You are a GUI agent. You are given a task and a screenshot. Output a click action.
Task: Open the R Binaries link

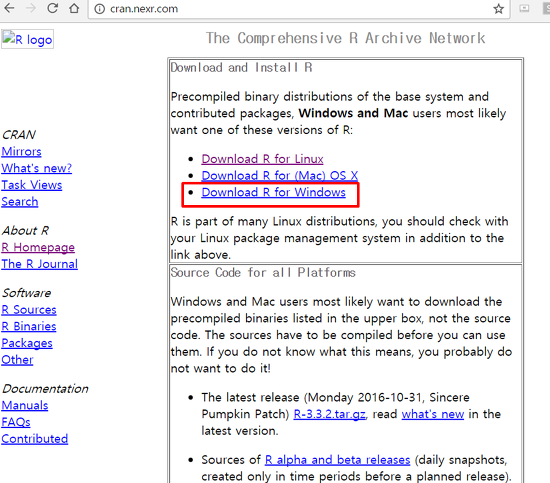tap(29, 327)
